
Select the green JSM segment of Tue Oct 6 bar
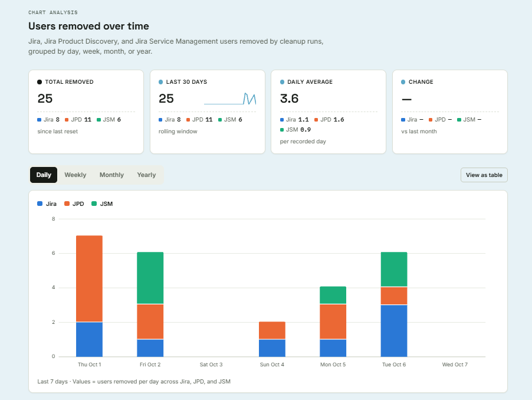394,270
